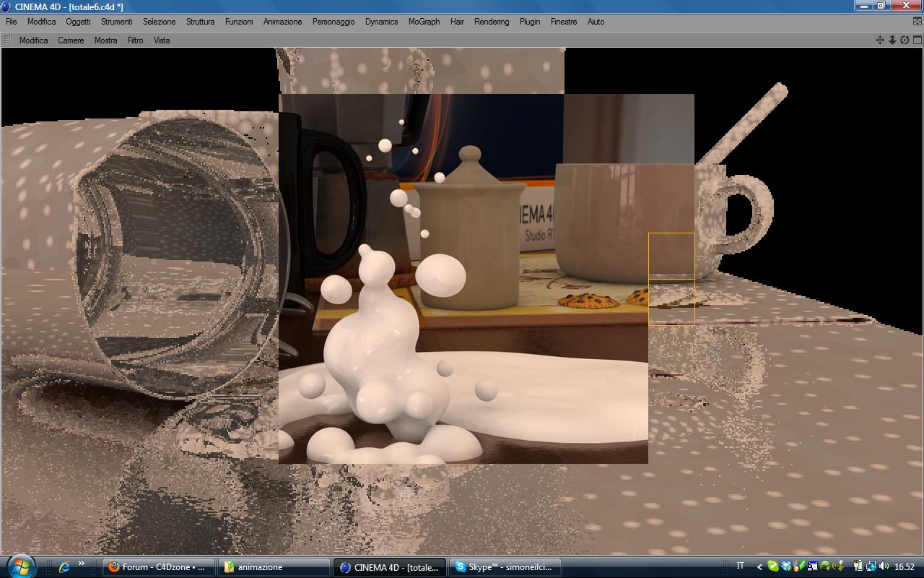Open the viewport Camere menu
Viewport: 924px width, 578px height.
tap(71, 40)
